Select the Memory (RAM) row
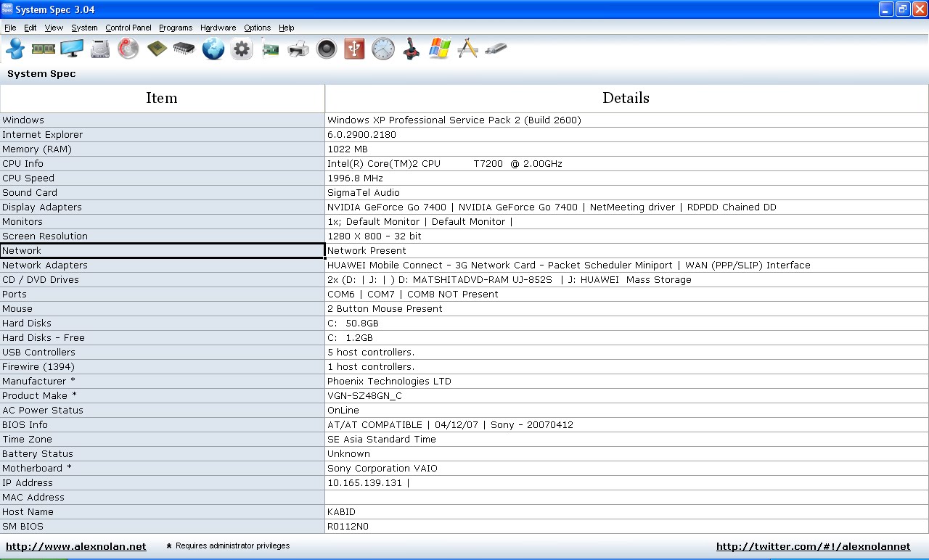 pyautogui.click(x=464, y=149)
